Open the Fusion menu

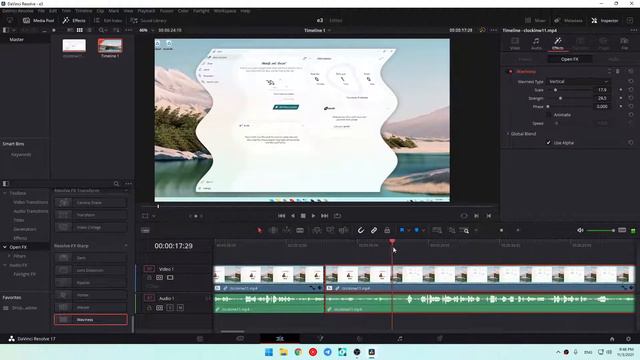(166, 11)
